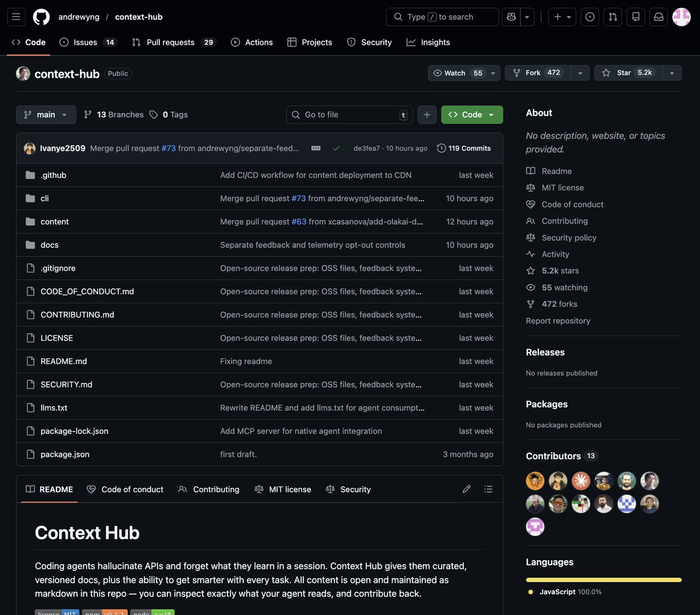Open the package-lock.json file
Viewport: 700px width, 615px height.
coord(74,431)
